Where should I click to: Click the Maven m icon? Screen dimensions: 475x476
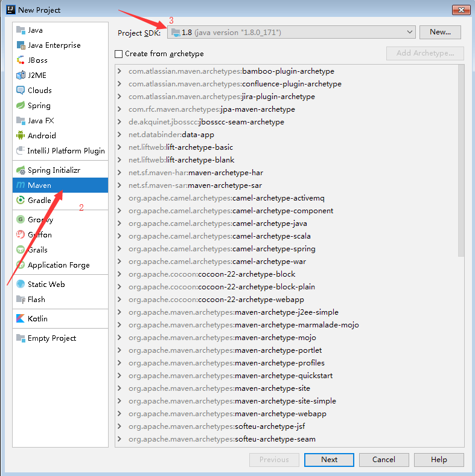click(x=21, y=185)
